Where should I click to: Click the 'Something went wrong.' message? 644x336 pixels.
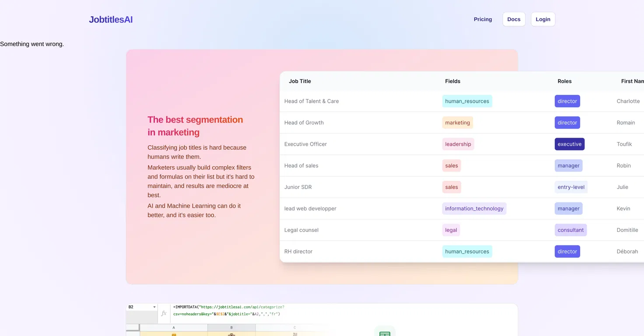coord(32,44)
